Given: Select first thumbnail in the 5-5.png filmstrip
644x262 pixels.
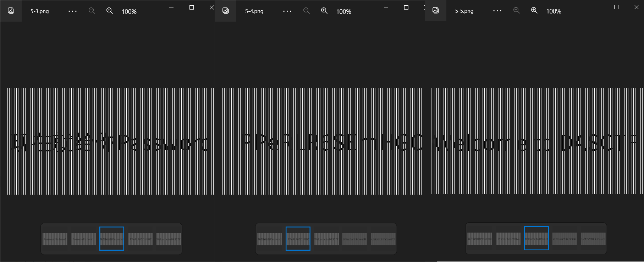Looking at the screenshot, I should 480,239.
